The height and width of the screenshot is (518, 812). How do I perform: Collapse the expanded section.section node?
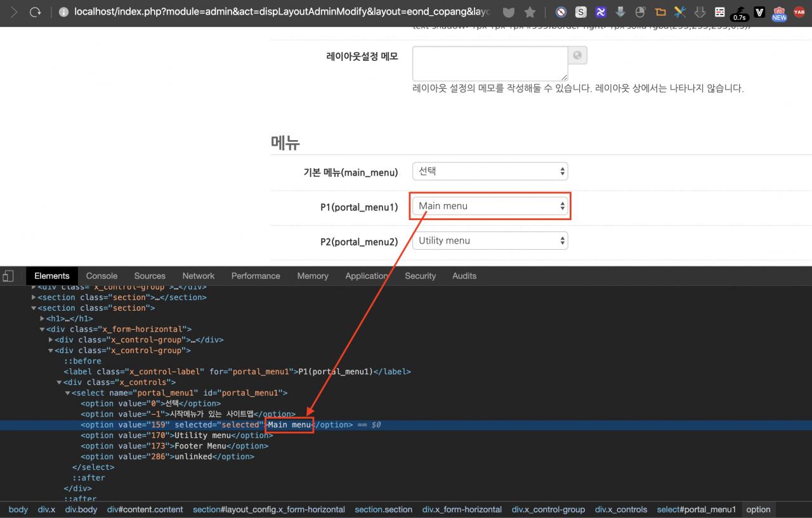point(34,308)
